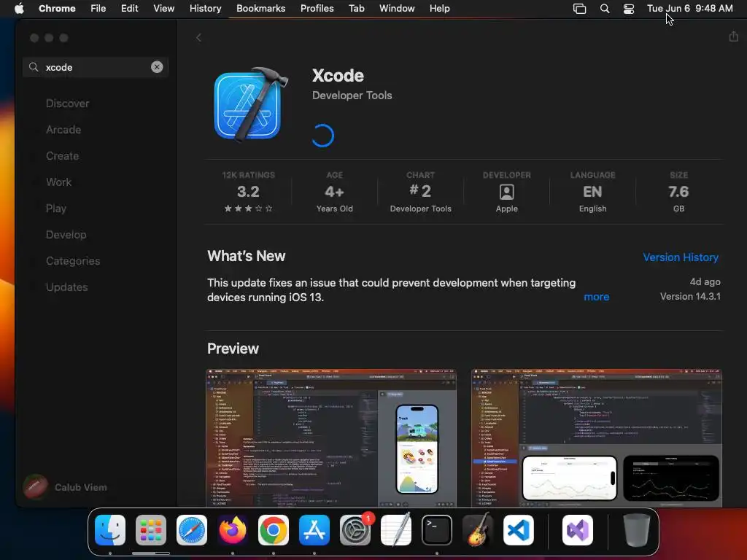
Task: Open the History menu
Action: coord(205,9)
